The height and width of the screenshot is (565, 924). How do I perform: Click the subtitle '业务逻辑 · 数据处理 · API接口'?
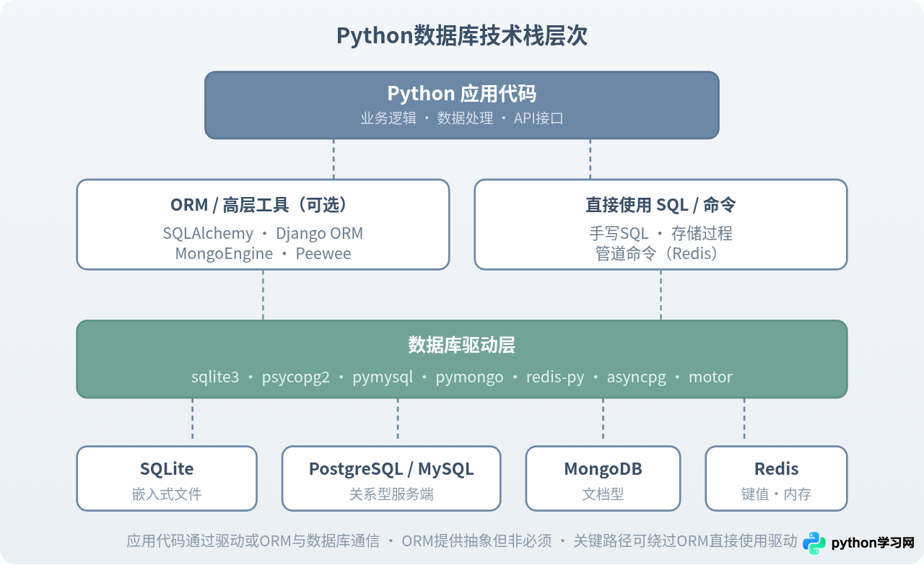(x=462, y=118)
